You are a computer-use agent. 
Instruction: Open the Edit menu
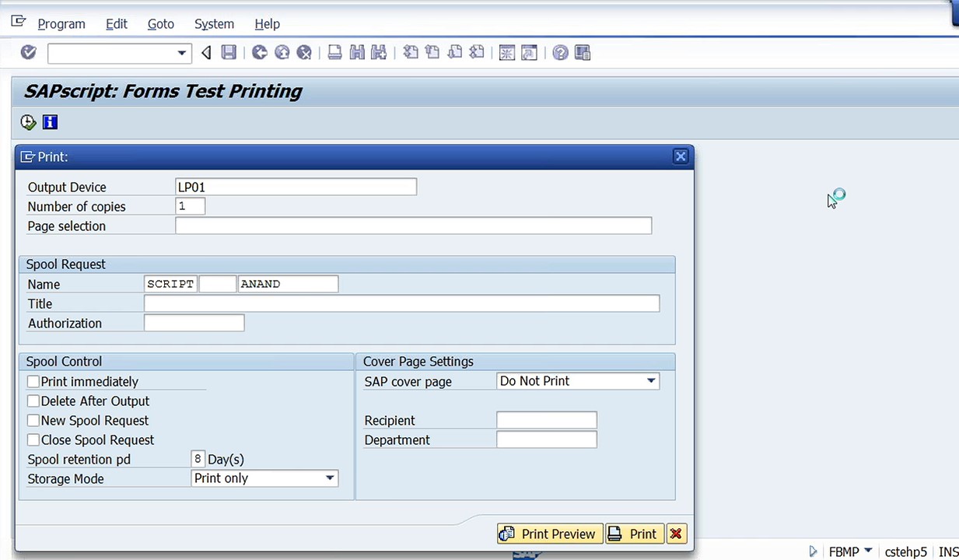tap(117, 24)
